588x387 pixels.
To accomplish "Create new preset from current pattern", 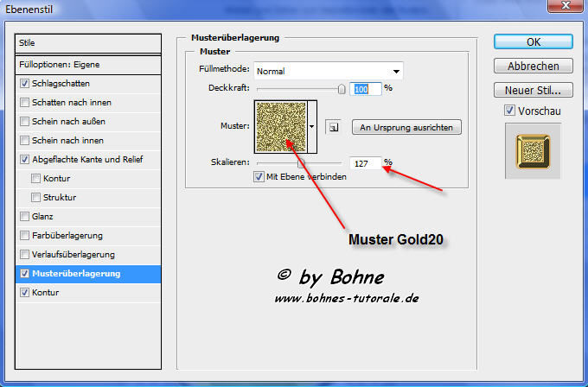I will (332, 127).
